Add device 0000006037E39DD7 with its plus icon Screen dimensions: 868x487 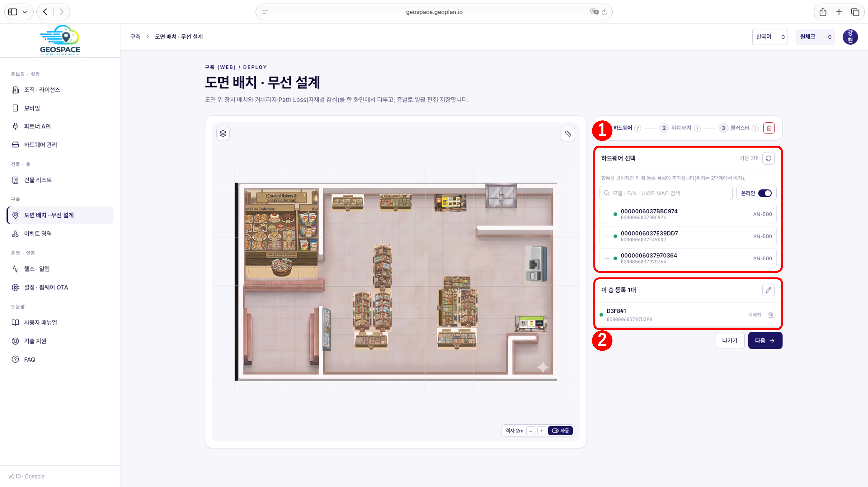click(607, 237)
